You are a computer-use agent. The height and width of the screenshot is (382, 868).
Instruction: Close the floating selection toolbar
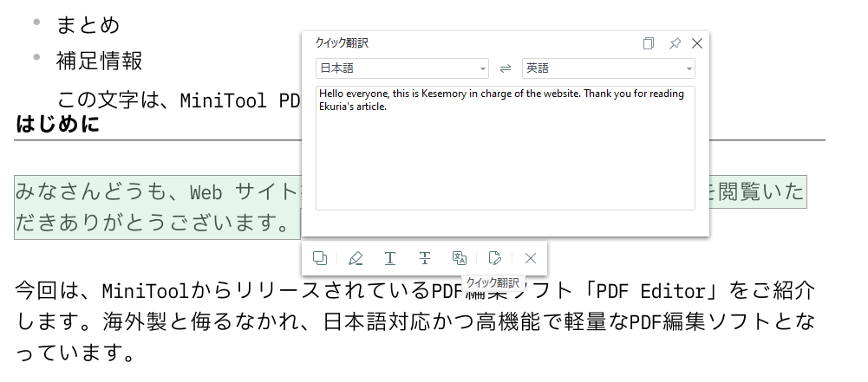point(531,257)
